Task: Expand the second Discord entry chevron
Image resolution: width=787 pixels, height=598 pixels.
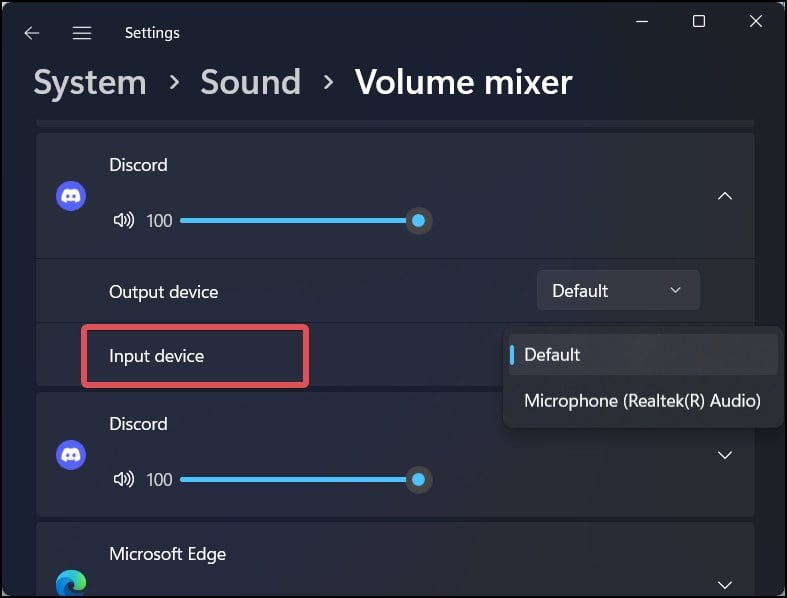Action: [x=725, y=455]
